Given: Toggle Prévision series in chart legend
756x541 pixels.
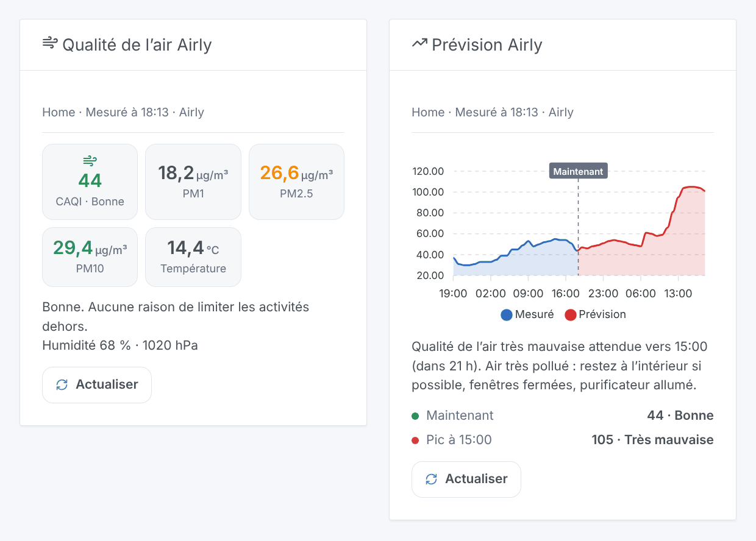Looking at the screenshot, I should (595, 315).
